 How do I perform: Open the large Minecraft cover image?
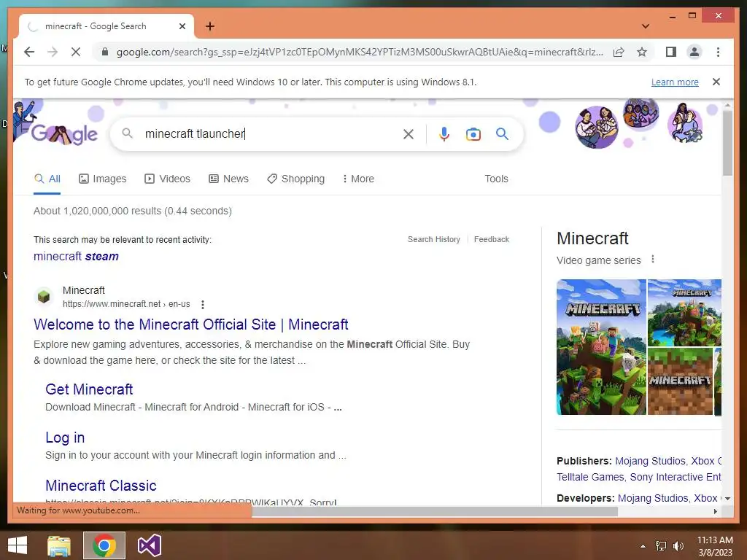click(601, 346)
